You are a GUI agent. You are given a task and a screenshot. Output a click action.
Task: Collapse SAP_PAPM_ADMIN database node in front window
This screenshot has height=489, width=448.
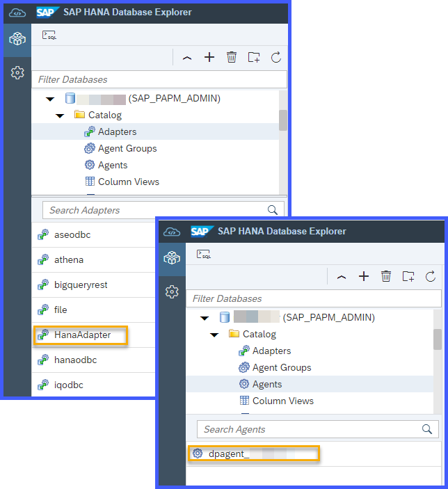pos(205,319)
